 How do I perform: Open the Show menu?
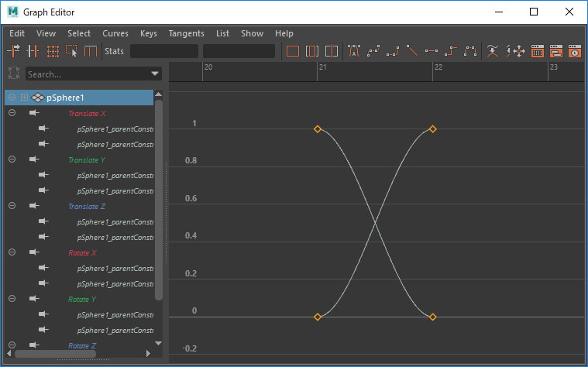[252, 33]
